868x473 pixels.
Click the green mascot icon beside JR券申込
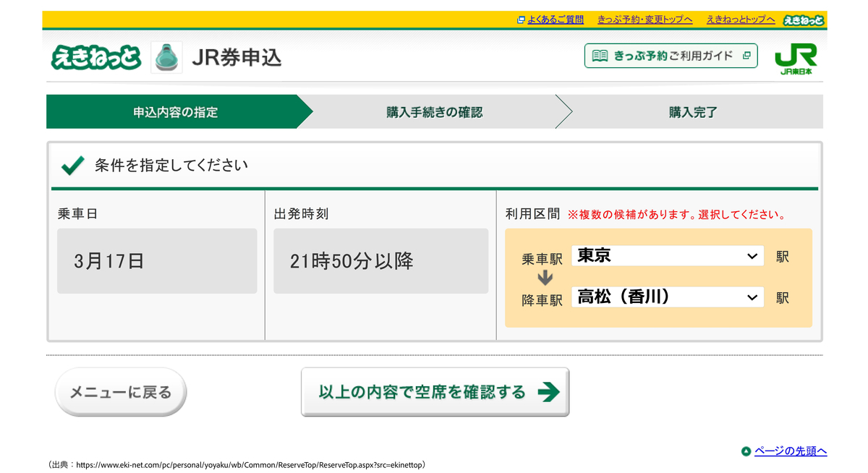click(x=166, y=57)
